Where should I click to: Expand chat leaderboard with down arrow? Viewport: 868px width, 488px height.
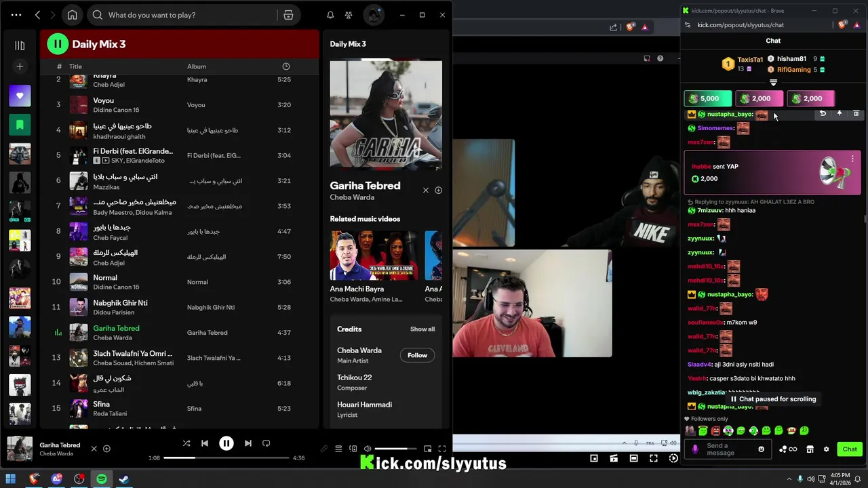point(773,83)
